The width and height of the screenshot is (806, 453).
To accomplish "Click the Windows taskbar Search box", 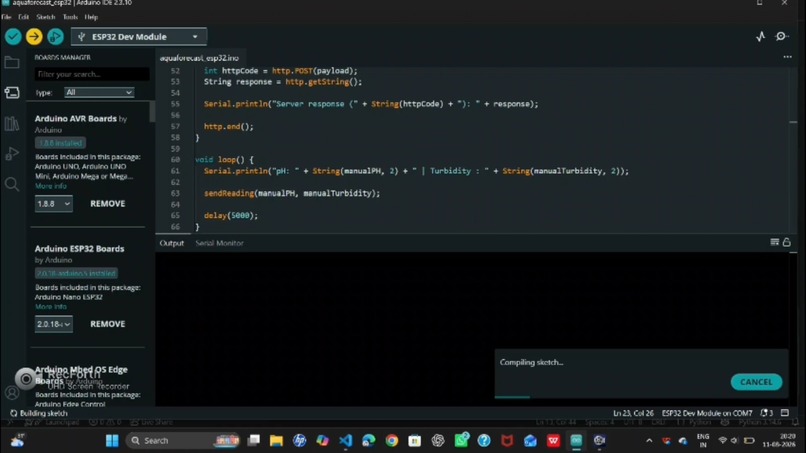I will click(182, 441).
